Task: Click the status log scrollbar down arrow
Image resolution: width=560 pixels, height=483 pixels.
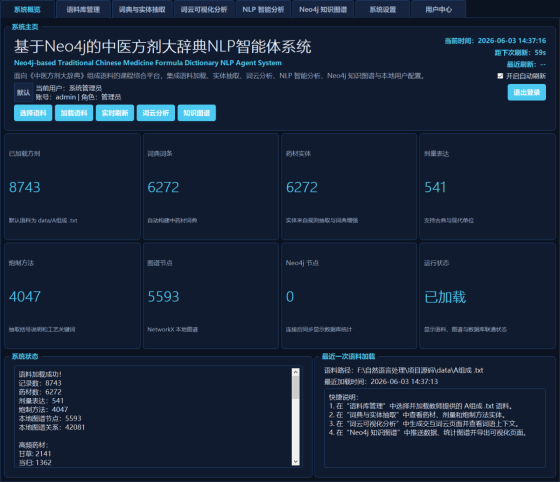Action: (295, 462)
